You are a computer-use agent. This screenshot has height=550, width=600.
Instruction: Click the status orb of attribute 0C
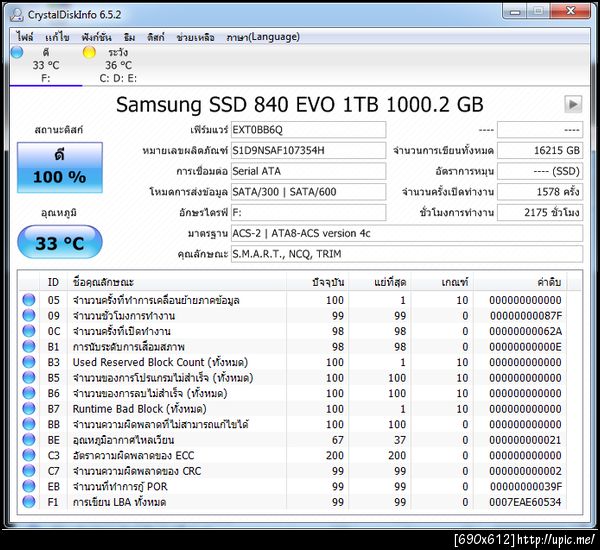(x=29, y=331)
